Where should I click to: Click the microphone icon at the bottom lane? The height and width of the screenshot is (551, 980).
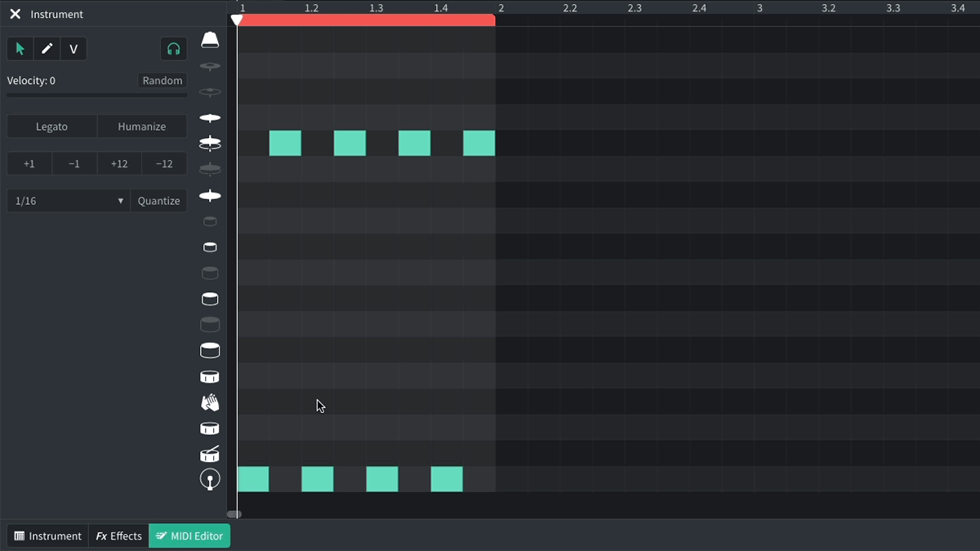click(x=210, y=479)
